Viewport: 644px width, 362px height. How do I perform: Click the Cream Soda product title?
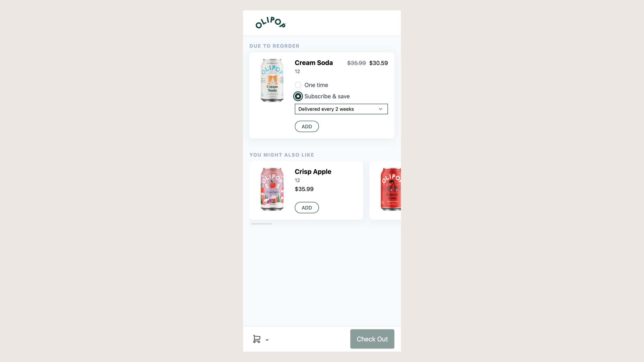tap(314, 63)
